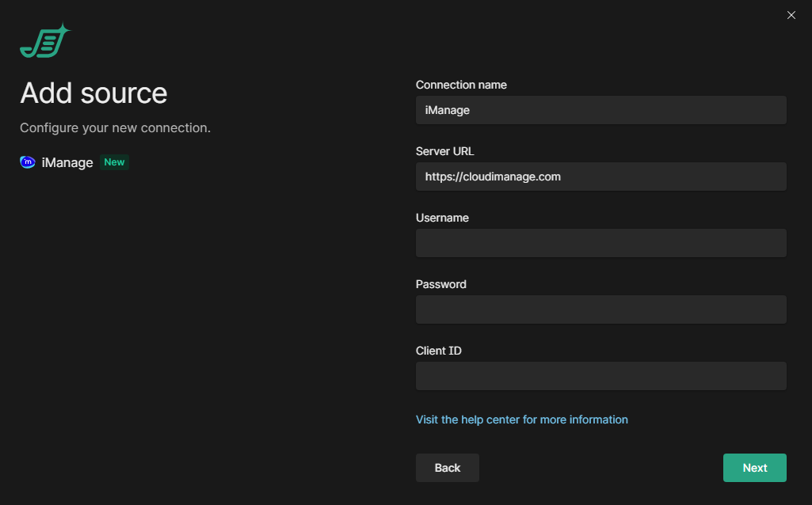Click the Password input field
This screenshot has width=812, height=505.
click(x=600, y=309)
